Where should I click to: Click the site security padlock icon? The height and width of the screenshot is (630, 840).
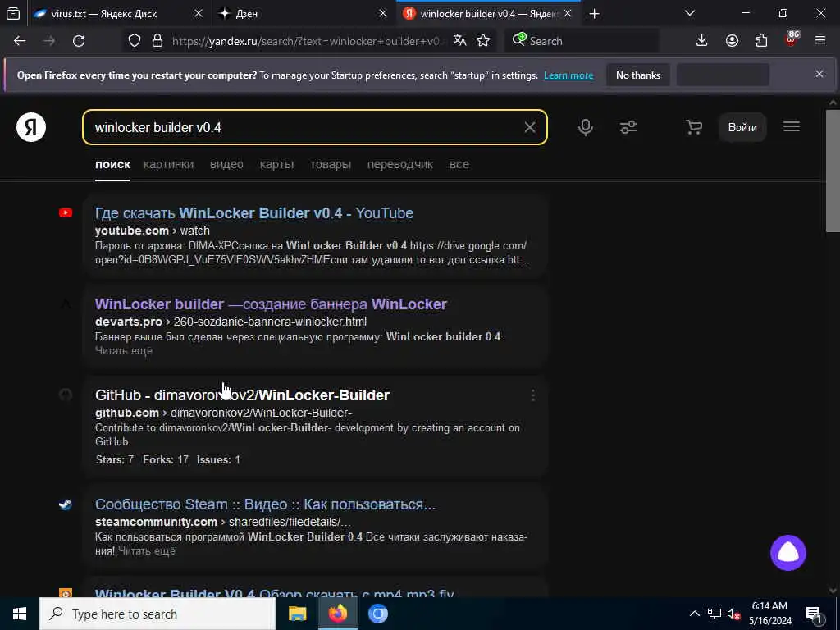157,41
